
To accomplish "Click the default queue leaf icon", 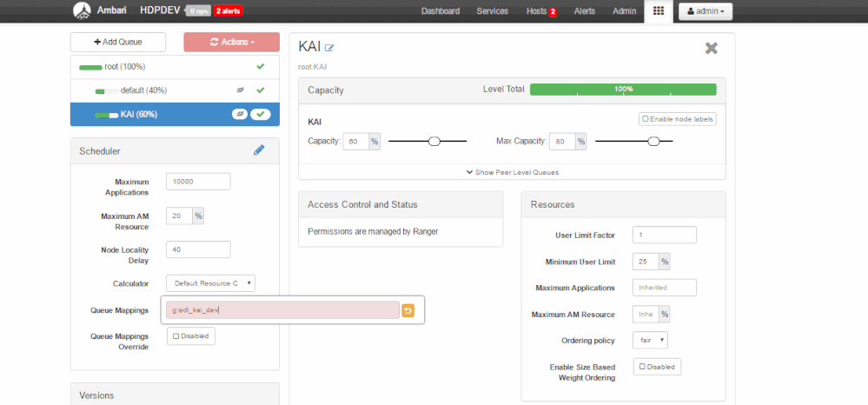I will [241, 90].
